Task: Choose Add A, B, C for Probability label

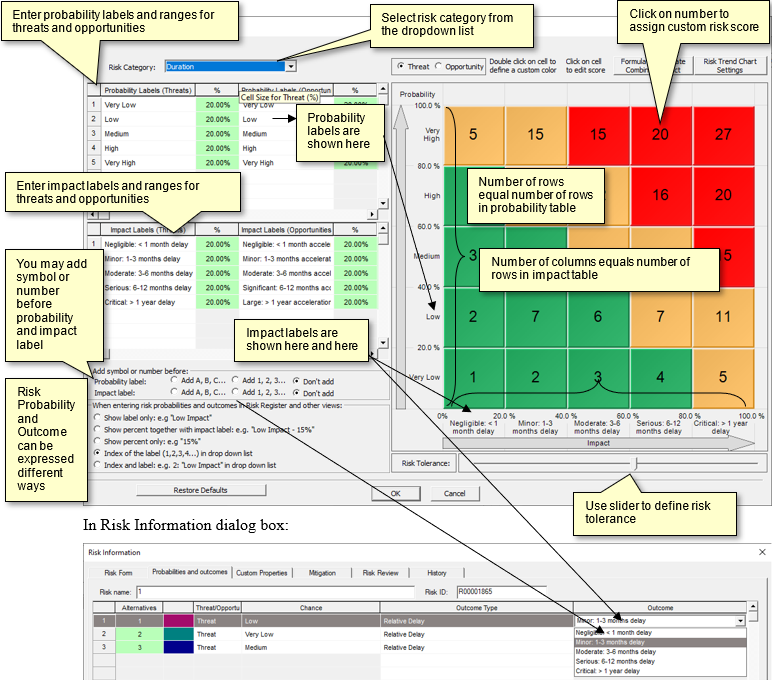Action: tap(174, 380)
